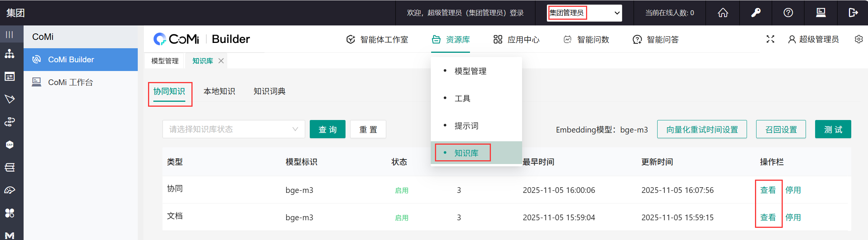Expand the 请选择知识库状态 dropdown

point(234,129)
